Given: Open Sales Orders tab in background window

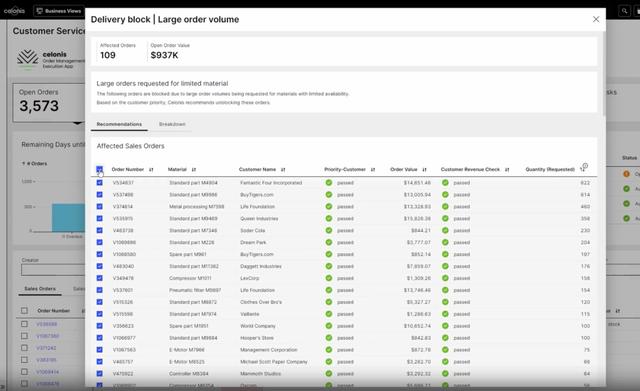Looking at the screenshot, I should pos(40,289).
